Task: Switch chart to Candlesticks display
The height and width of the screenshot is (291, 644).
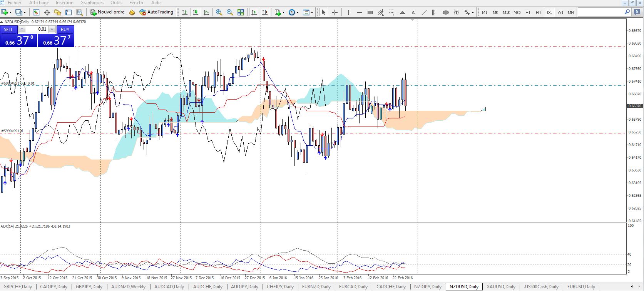Action: 196,12
